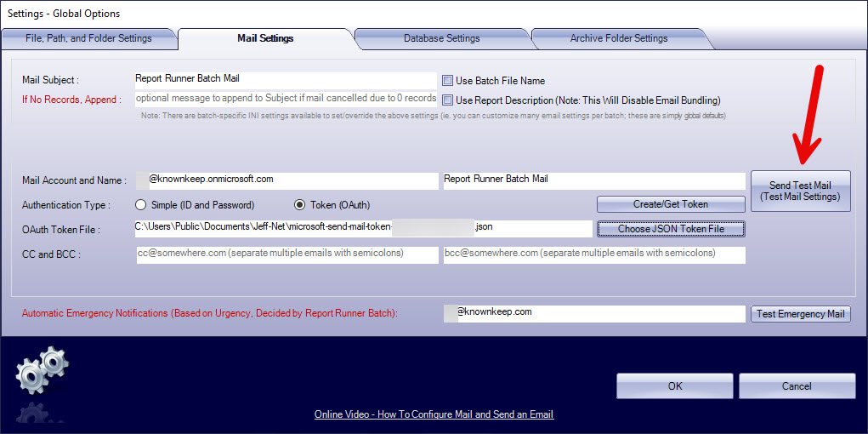Focus the If No Records Append field
This screenshot has height=434, width=868.
click(285, 99)
